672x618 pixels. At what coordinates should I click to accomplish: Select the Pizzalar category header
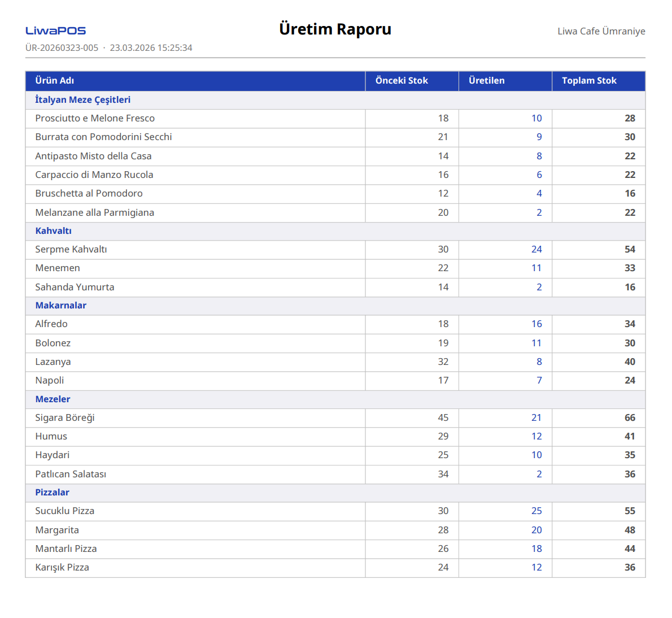point(53,493)
